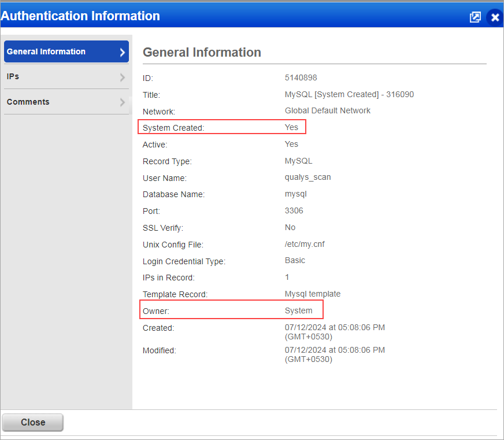Click the Authentication Information title bar text
This screenshot has height=440, width=504.
click(81, 16)
